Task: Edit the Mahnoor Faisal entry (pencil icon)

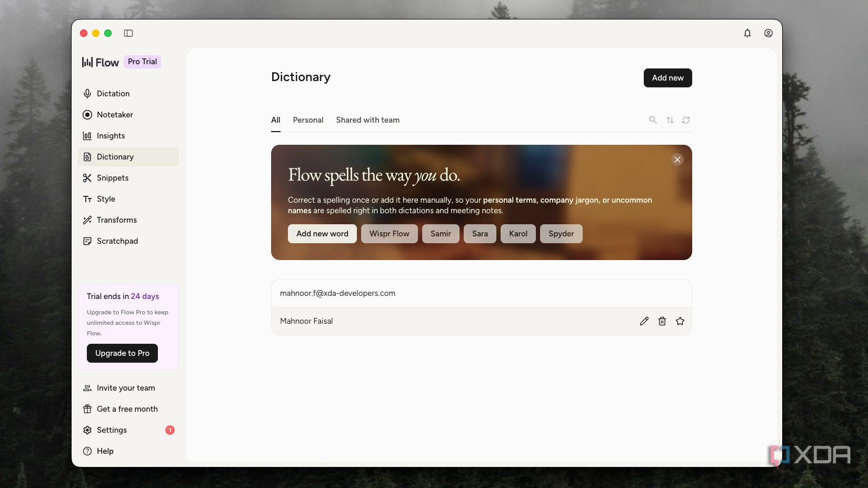Action: coord(644,321)
